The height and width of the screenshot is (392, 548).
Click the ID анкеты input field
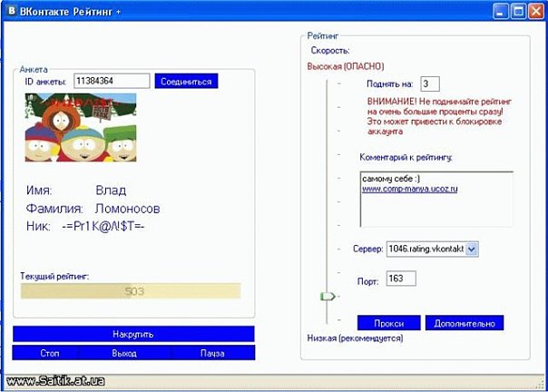[111, 82]
